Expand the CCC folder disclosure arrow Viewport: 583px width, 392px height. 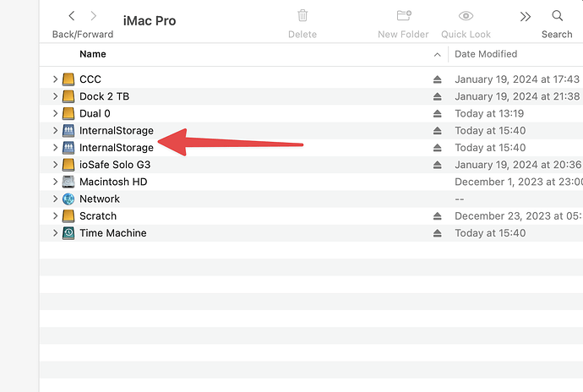(55, 79)
